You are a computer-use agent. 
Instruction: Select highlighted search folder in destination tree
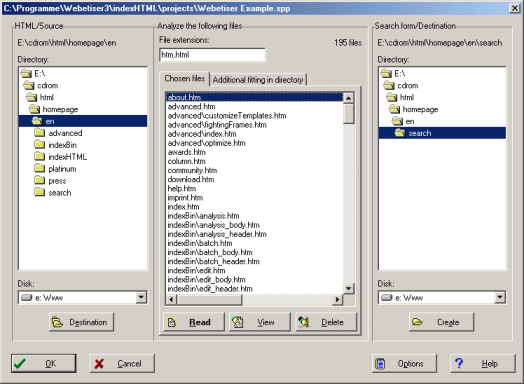click(x=442, y=133)
